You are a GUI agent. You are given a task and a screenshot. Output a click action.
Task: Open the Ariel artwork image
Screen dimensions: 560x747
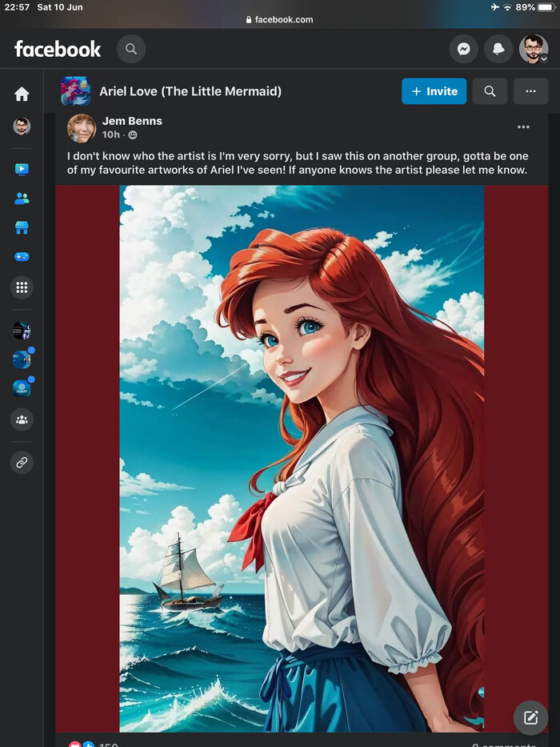coord(302,458)
